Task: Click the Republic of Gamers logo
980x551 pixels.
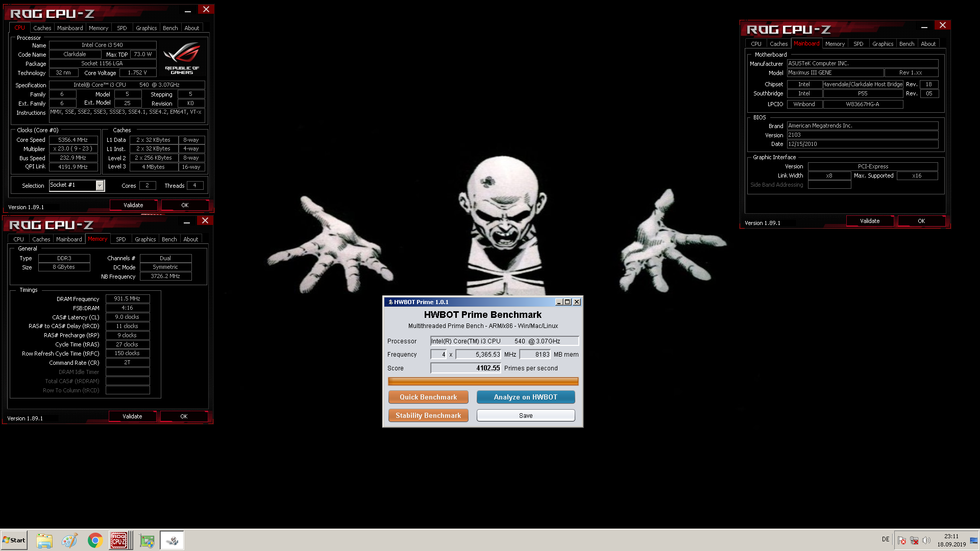Action: click(182, 59)
